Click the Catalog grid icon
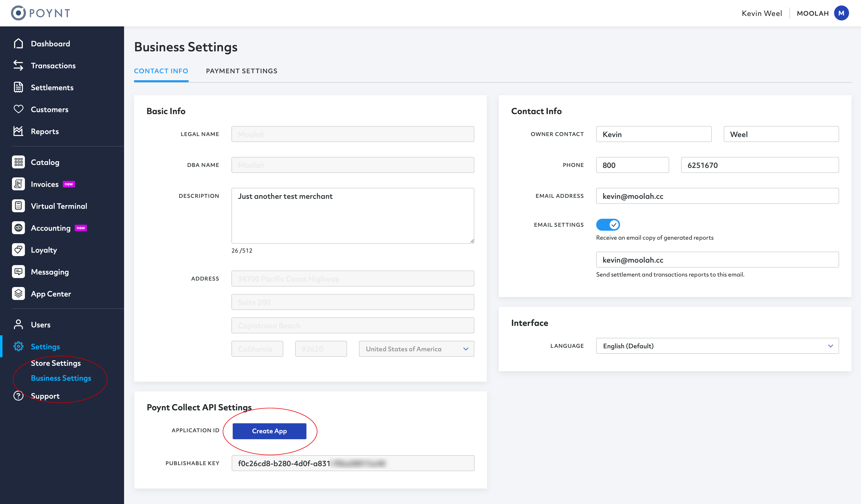861x504 pixels. (18, 162)
